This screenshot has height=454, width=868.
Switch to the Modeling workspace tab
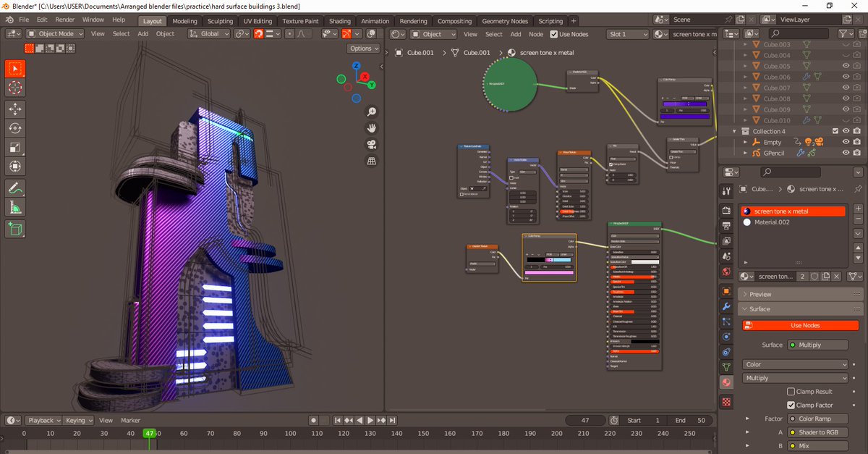pos(184,21)
